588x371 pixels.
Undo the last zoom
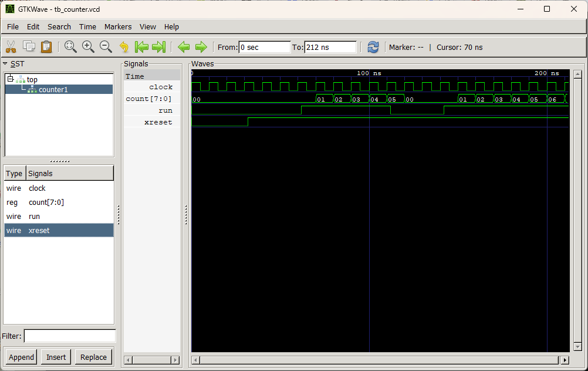[124, 47]
